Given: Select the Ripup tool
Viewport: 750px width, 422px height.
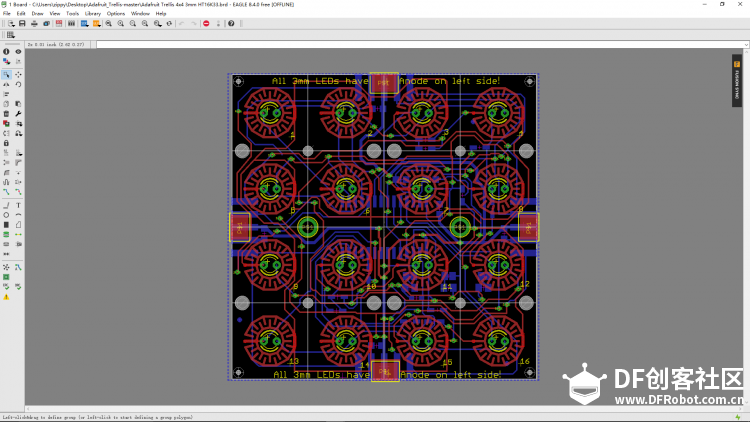Looking at the screenshot, I should 18,192.
